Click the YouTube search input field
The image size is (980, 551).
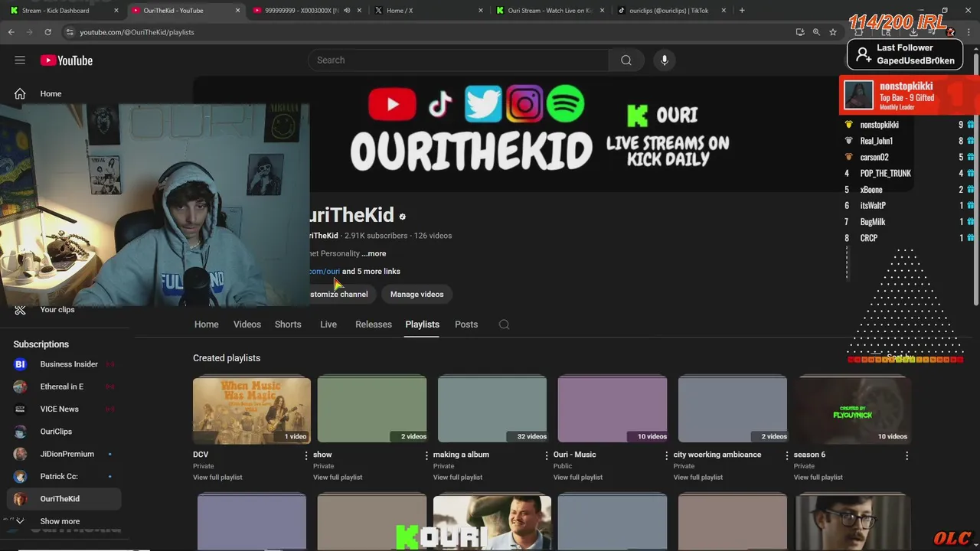click(x=458, y=60)
